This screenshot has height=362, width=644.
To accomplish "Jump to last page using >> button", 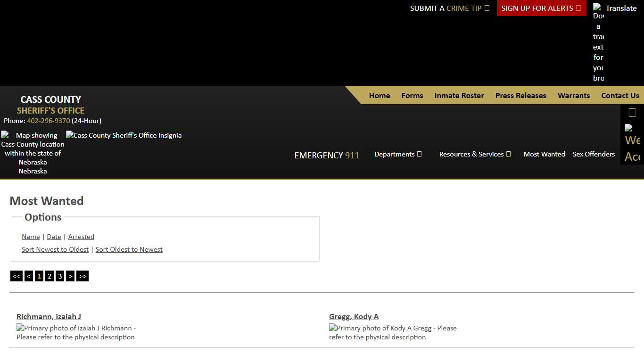I will (83, 276).
